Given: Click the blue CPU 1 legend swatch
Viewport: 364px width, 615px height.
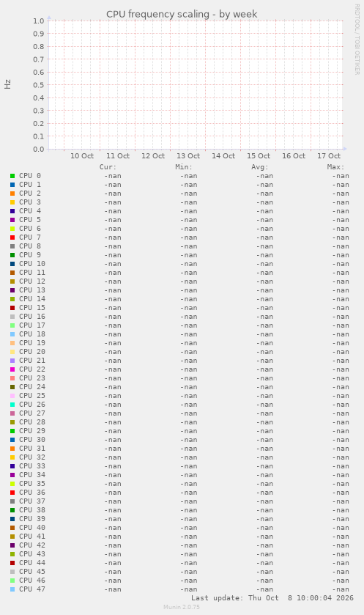Looking at the screenshot, I should [x=12, y=184].
